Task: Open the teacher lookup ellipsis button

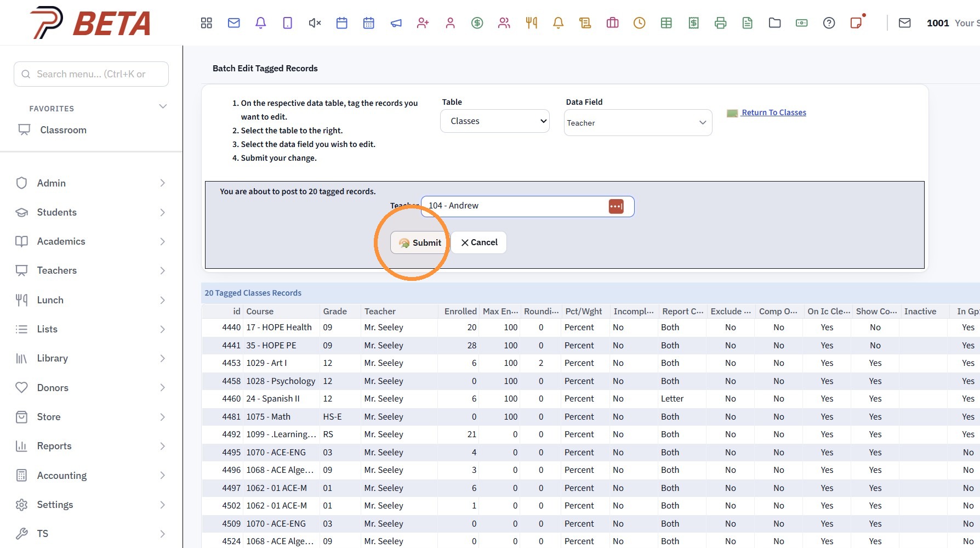Action: (616, 207)
